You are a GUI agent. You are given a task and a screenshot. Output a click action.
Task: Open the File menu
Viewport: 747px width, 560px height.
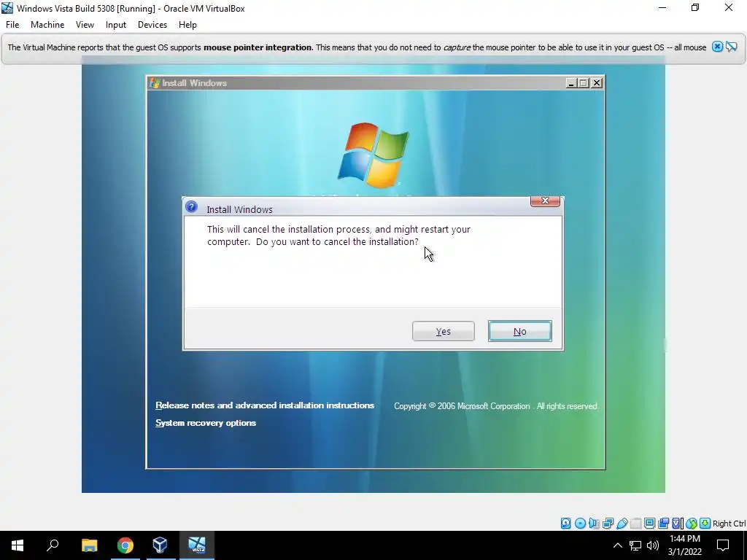(12, 25)
